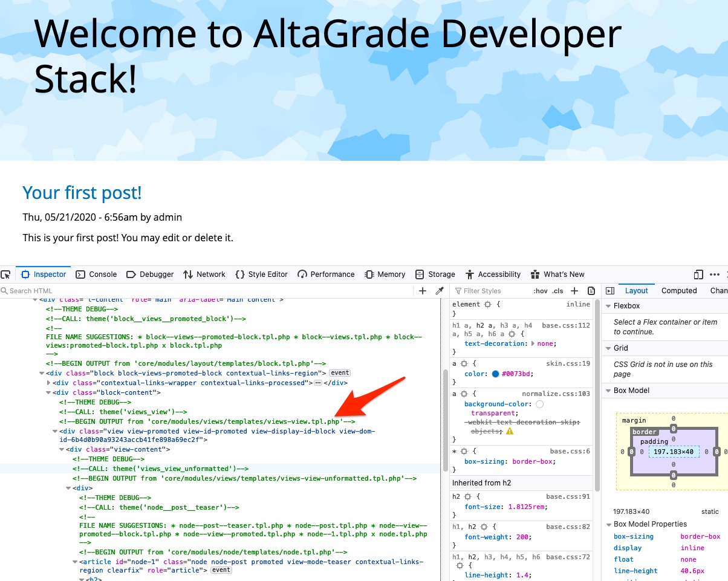Switch to the Debugger tab
This screenshot has width=728, height=581.
[x=150, y=274]
